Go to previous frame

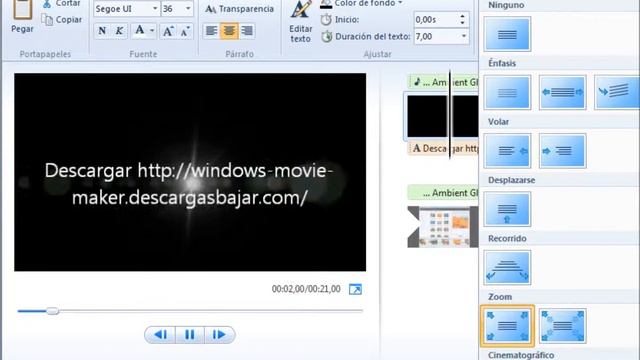[160, 335]
